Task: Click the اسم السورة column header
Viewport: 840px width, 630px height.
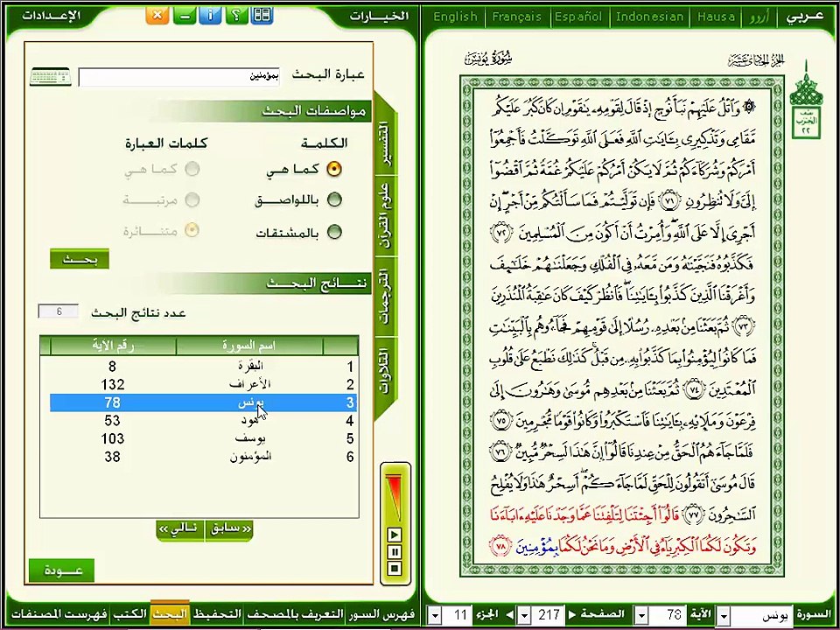Action: [x=249, y=346]
